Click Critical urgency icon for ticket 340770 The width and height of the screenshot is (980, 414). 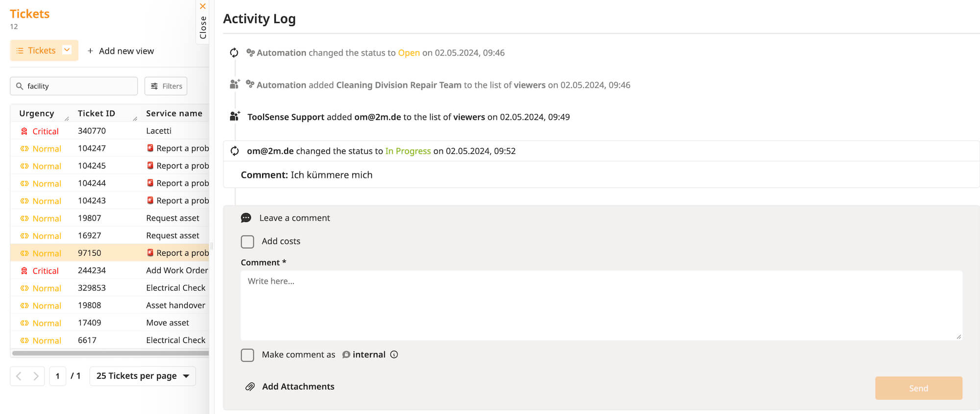tap(24, 131)
